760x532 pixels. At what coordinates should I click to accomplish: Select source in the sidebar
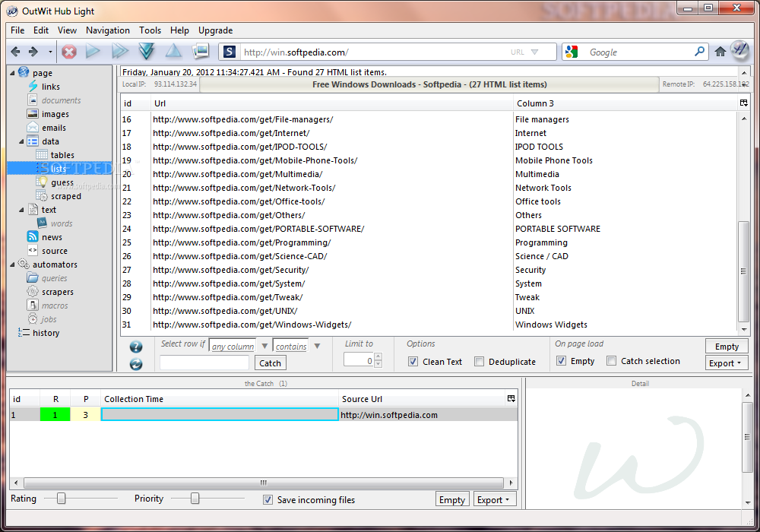[54, 251]
